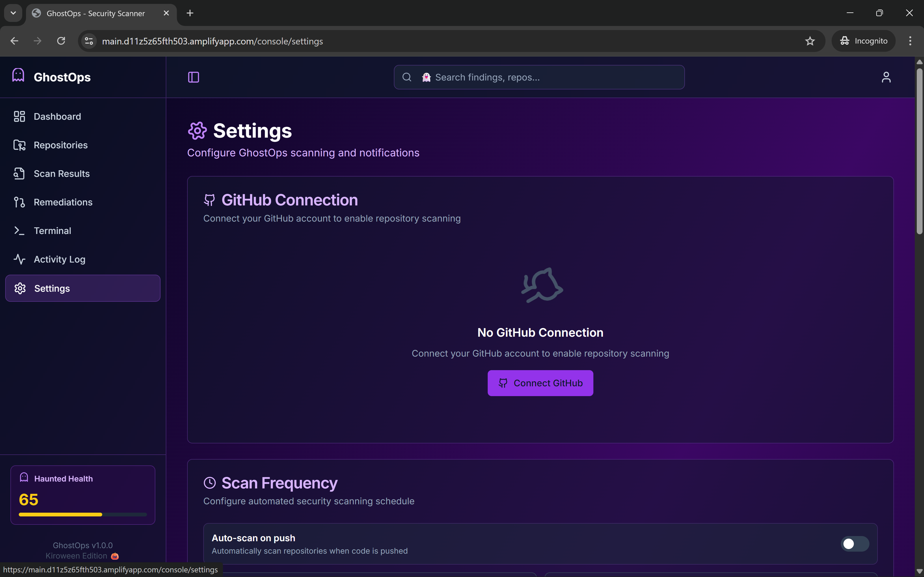Click the Dashboard grid icon
Viewport: 924px width, 577px height.
coord(19,116)
